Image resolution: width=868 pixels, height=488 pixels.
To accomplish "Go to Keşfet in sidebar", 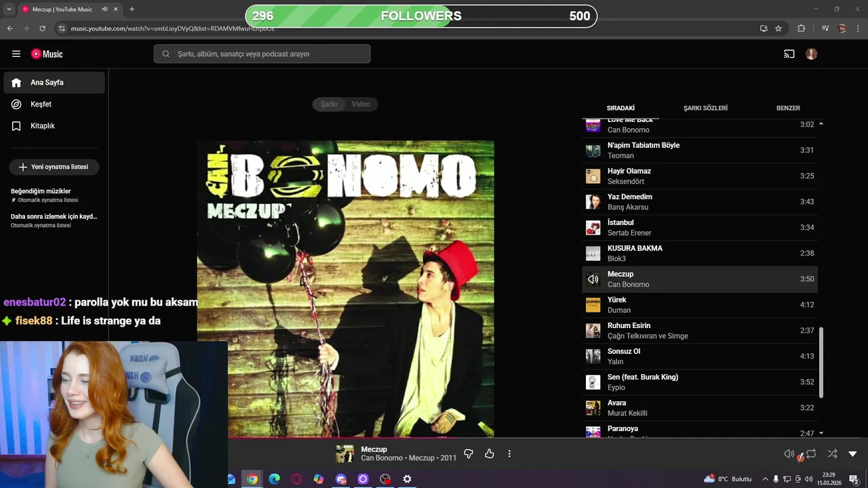I will point(54,104).
